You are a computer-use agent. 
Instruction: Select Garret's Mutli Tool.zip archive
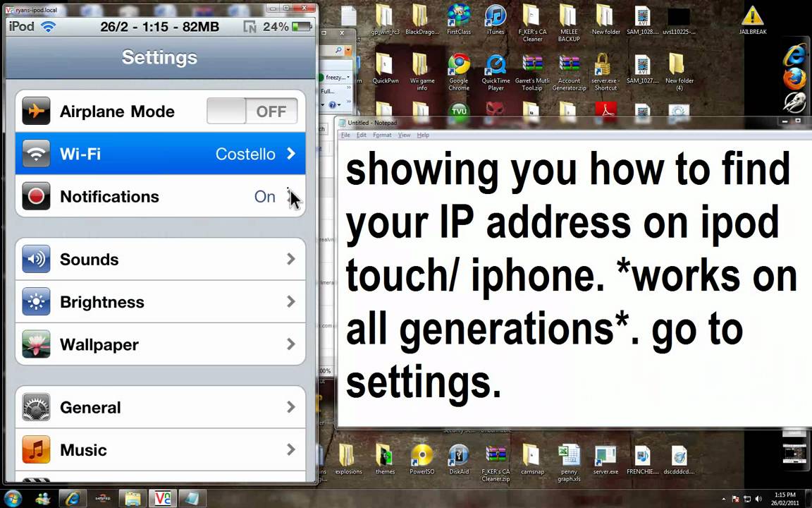532,71
